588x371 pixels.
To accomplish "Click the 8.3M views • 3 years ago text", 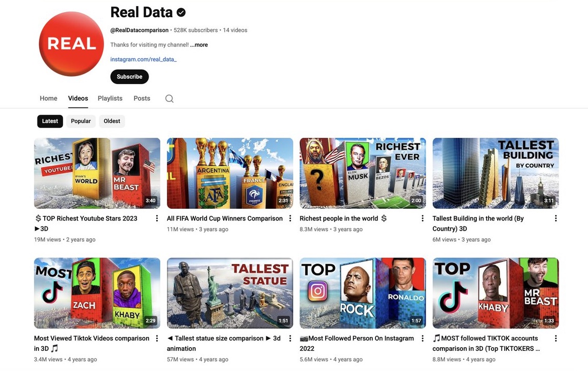I will [331, 230].
